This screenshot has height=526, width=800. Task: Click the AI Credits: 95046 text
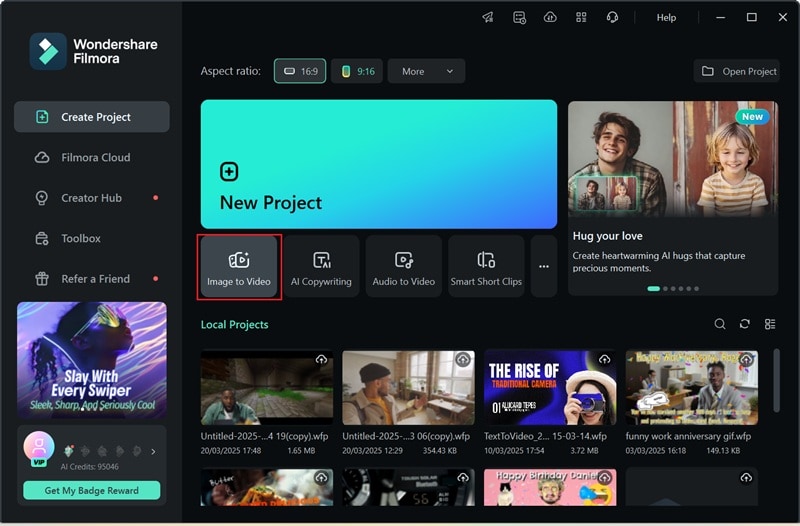click(x=89, y=466)
